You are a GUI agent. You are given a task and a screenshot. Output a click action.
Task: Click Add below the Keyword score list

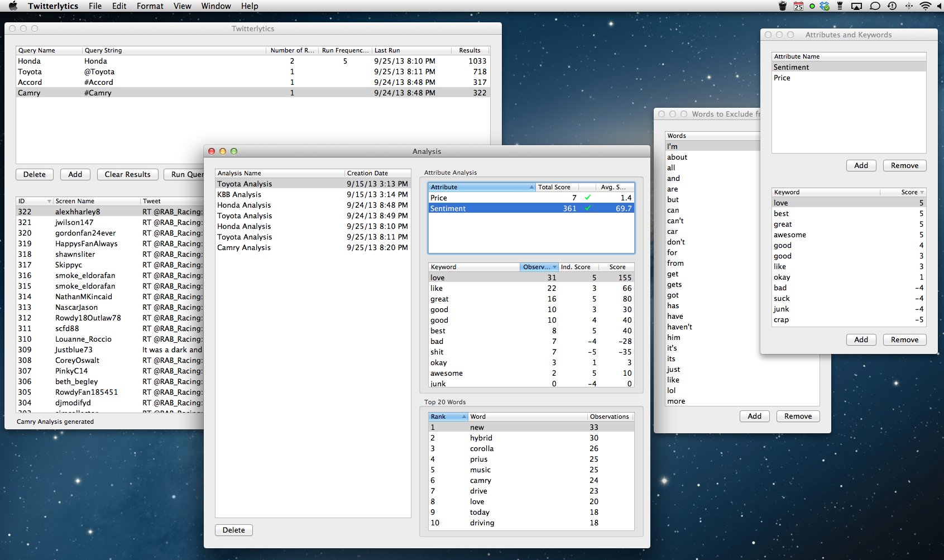[861, 339]
